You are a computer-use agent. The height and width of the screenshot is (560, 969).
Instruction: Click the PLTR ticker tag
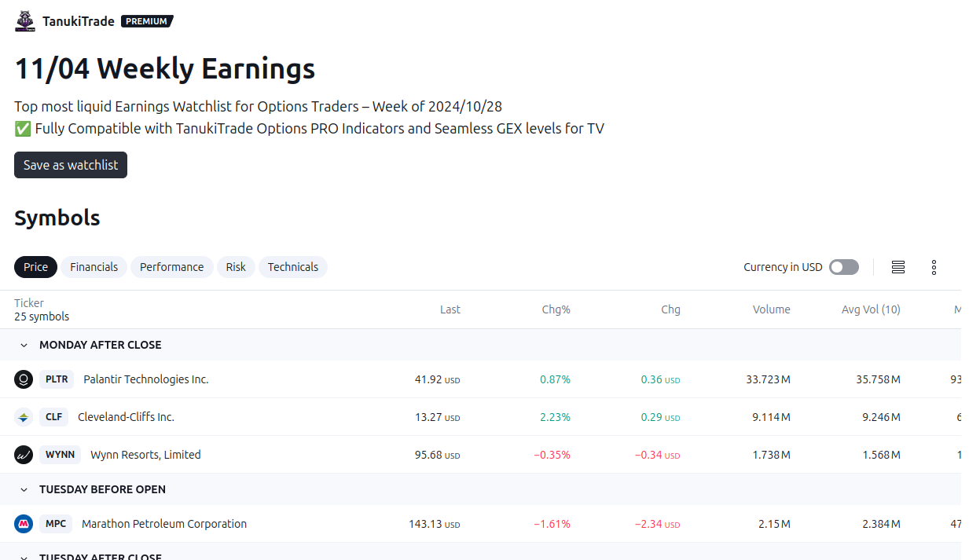click(x=57, y=379)
